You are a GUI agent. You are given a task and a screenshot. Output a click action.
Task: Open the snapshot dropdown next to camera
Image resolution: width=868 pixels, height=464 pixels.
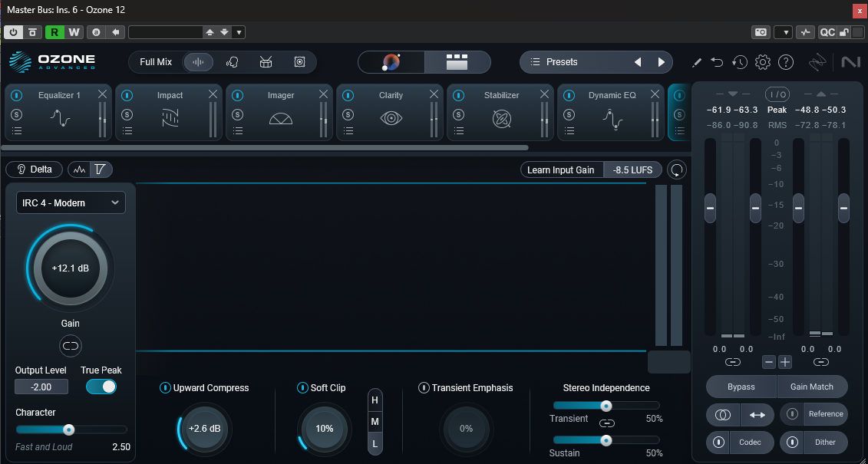784,32
